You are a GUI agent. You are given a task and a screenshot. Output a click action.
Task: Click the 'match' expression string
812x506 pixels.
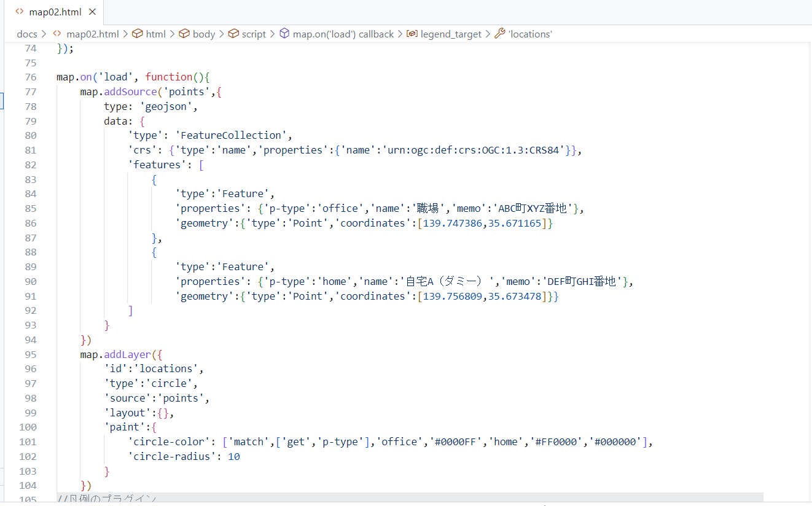(x=249, y=442)
